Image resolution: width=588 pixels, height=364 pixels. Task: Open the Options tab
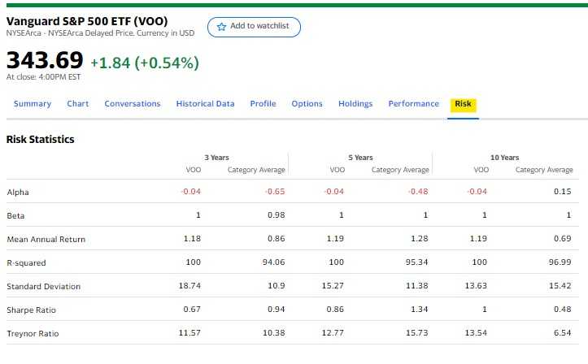(307, 104)
